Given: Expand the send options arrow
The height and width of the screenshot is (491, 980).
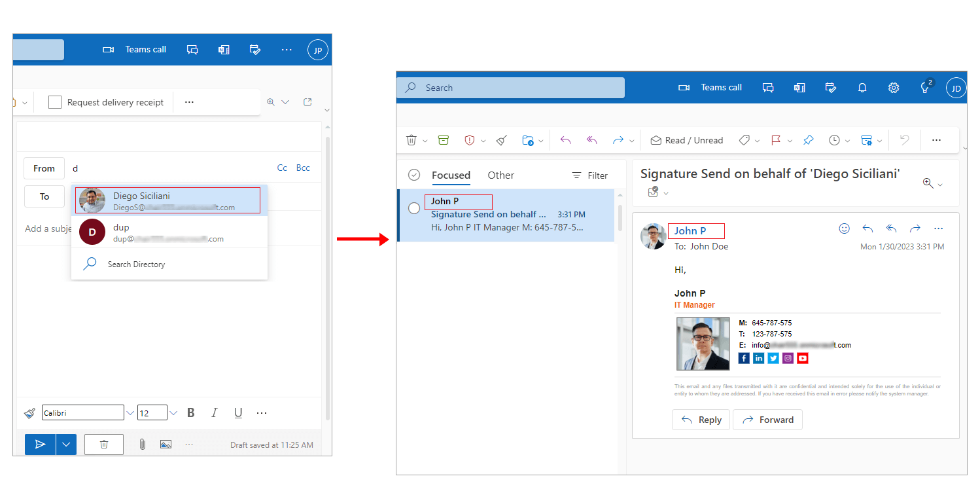Looking at the screenshot, I should (66, 445).
